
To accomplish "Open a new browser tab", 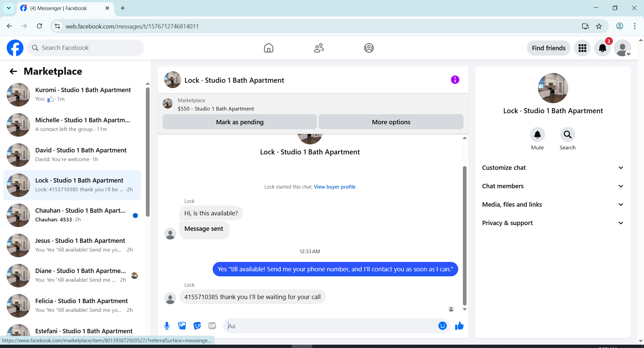I will pos(123,8).
